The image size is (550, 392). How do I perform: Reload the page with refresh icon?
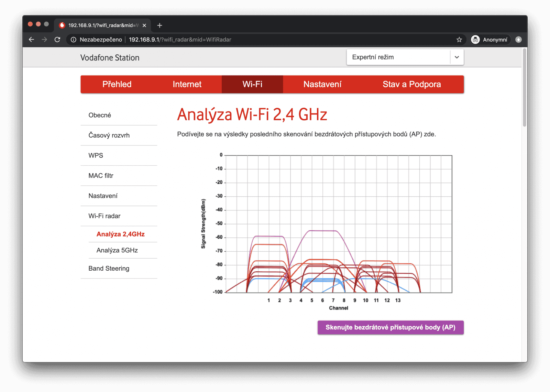click(57, 40)
